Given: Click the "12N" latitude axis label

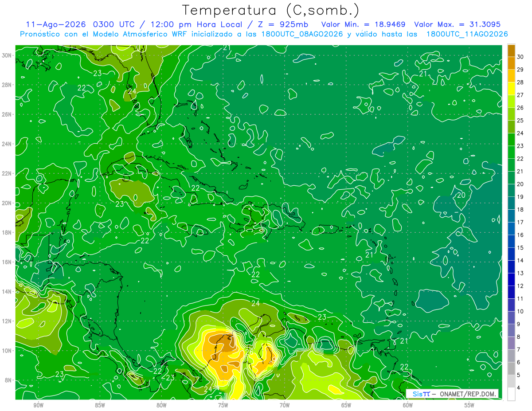Looking at the screenshot, I should point(7,321).
